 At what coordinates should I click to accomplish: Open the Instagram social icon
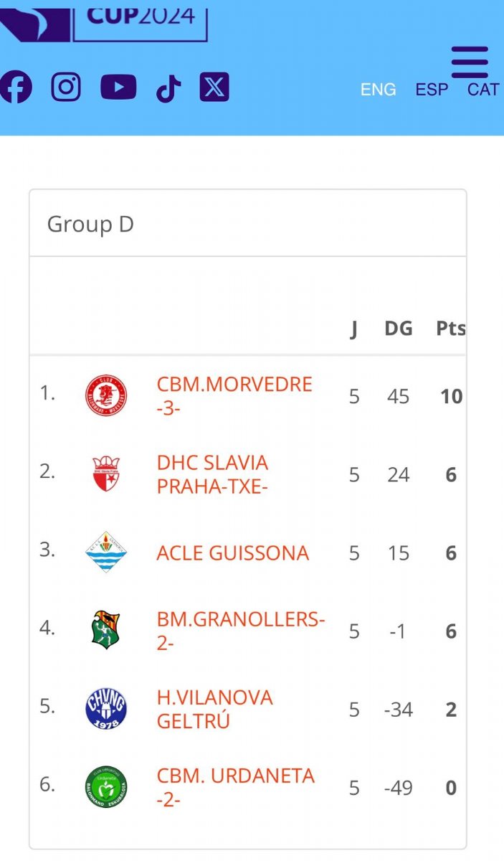pyautogui.click(x=66, y=88)
